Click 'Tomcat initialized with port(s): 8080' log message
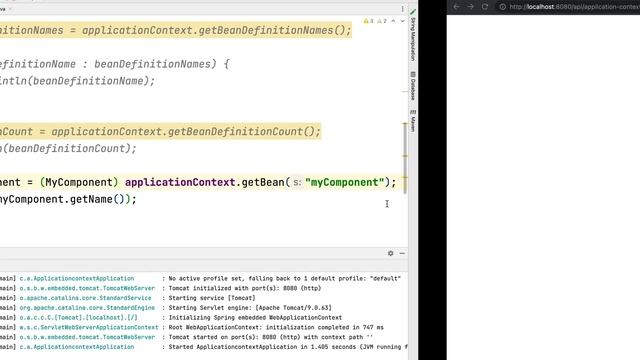The image size is (640, 360). click(x=245, y=288)
